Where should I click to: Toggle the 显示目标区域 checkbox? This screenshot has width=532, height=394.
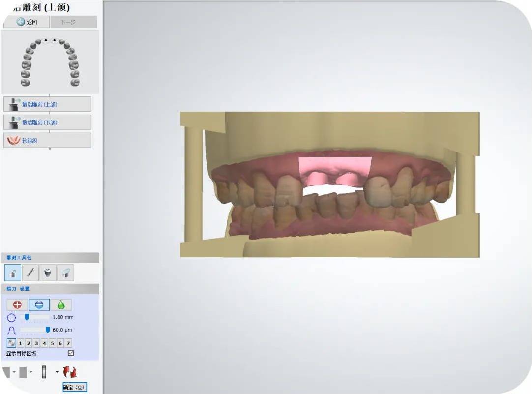[x=71, y=353]
